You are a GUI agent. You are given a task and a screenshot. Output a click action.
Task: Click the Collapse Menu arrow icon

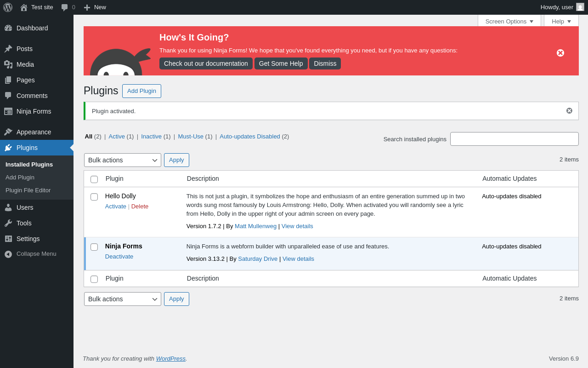[x=8, y=254]
